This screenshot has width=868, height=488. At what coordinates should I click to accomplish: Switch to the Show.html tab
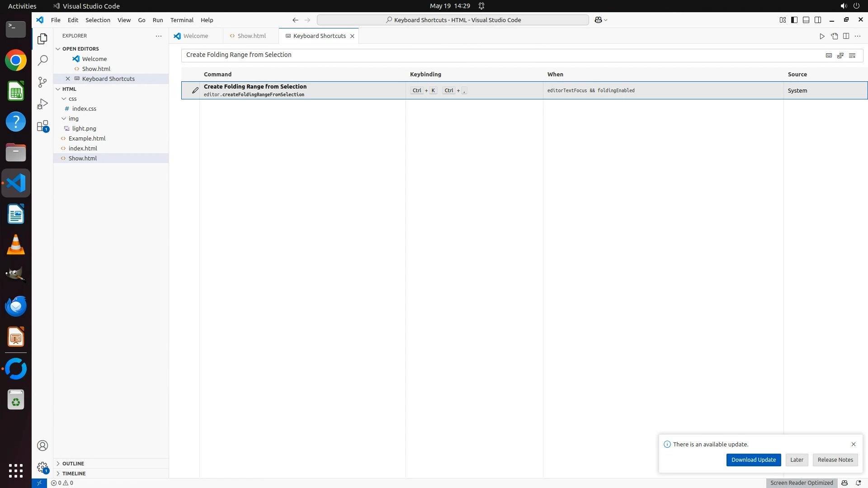click(x=251, y=36)
